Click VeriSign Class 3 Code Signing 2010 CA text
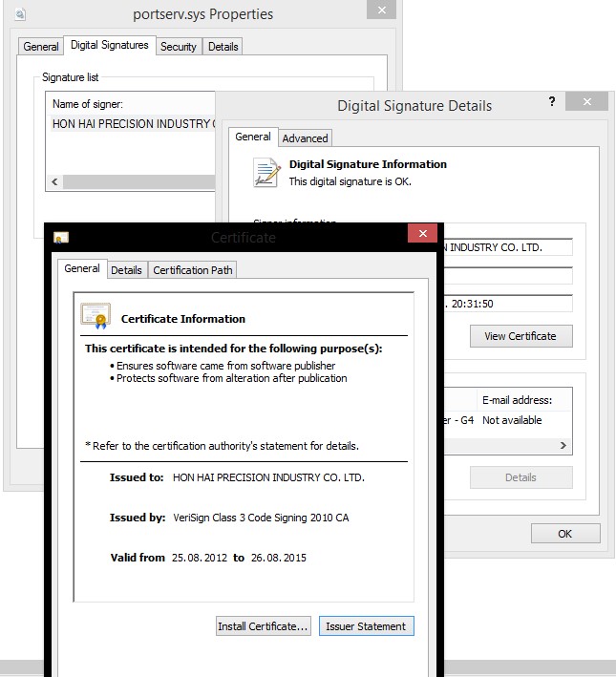This screenshot has height=677, width=616. click(x=261, y=518)
